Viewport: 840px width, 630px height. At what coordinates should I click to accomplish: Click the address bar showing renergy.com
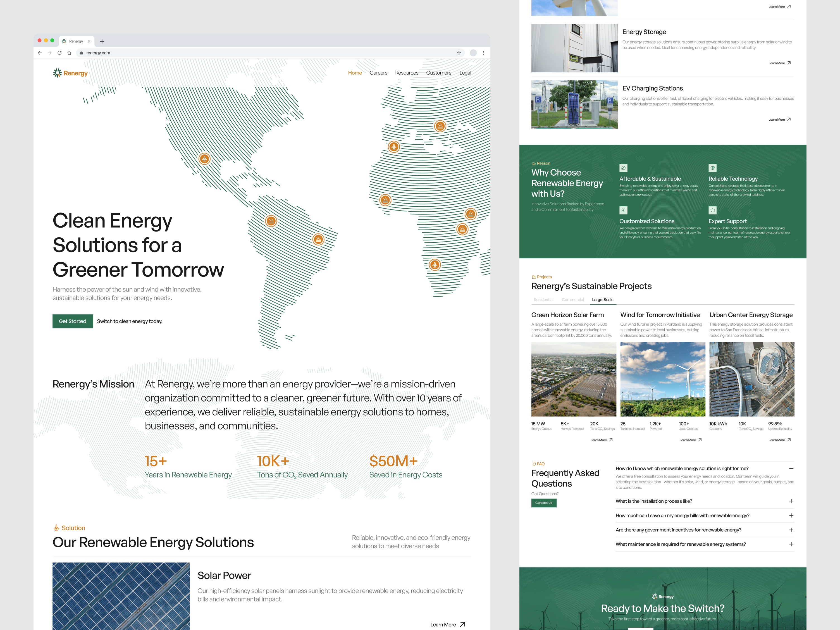coord(99,53)
